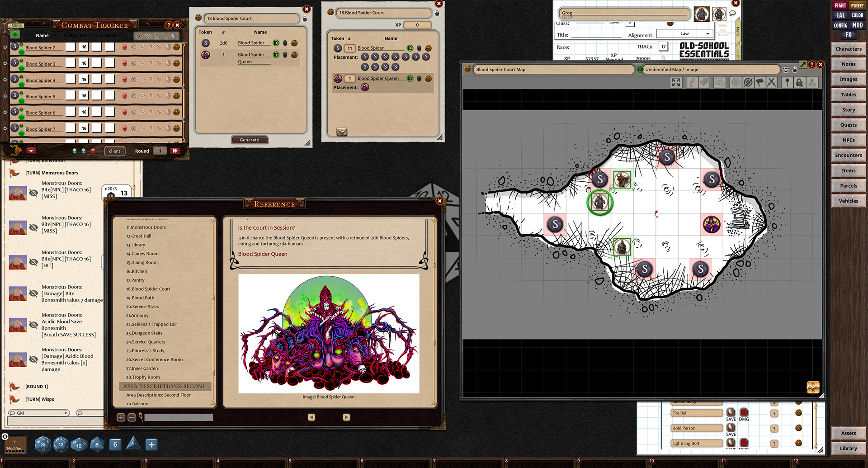868x468 pixels.
Task: Click crossed swords icon in map toolbar
Action: (x=772, y=82)
